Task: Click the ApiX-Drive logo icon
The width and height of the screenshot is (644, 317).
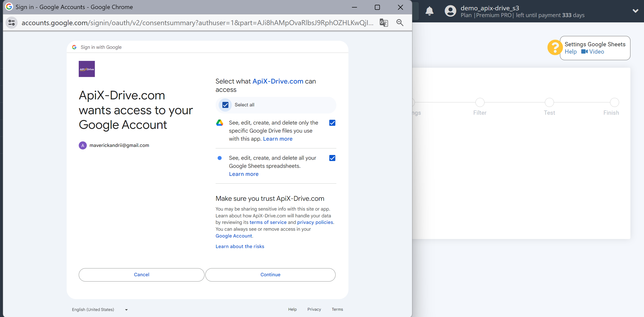Action: (x=87, y=69)
